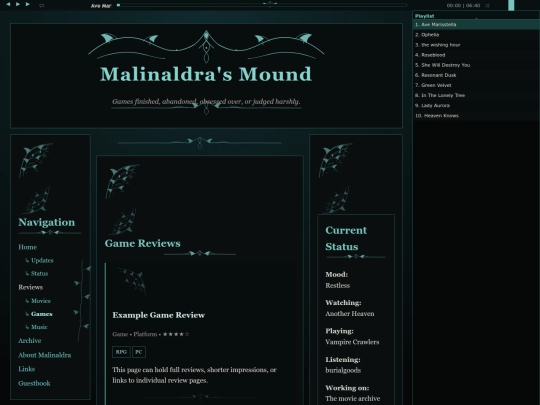Click 'The movie archive' working-on value

353,398
